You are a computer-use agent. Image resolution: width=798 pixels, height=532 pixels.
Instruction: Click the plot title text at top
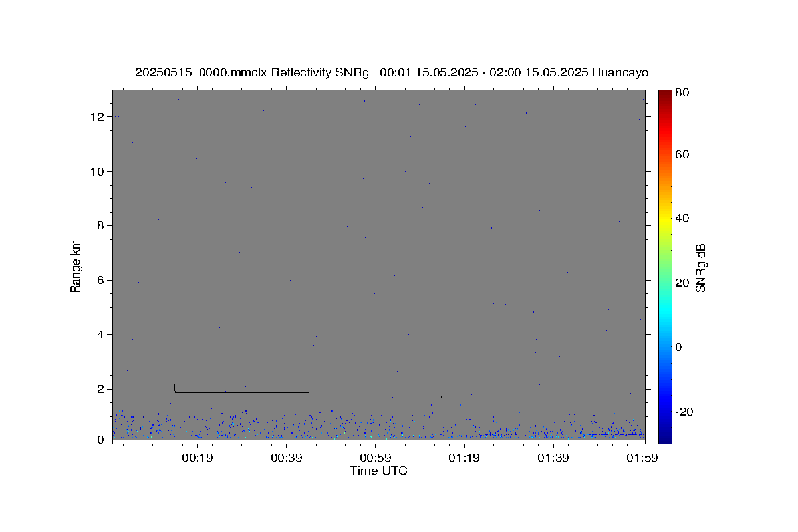pyautogui.click(x=392, y=72)
